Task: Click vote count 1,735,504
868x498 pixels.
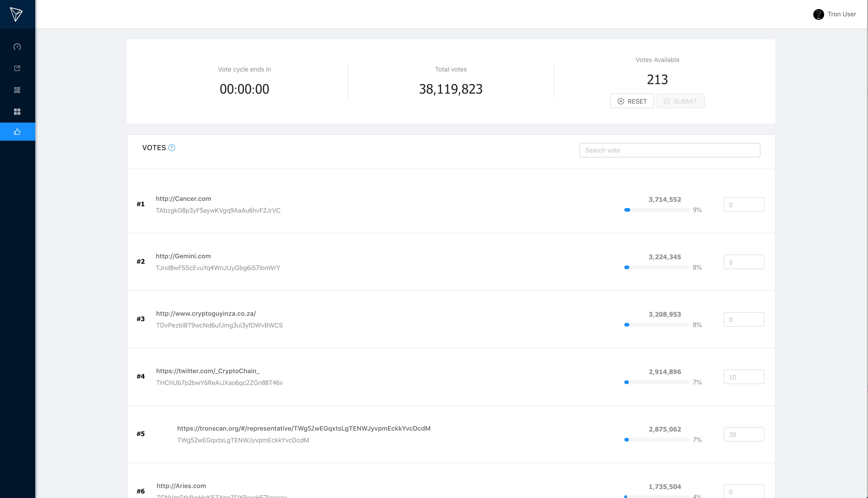Action: click(x=665, y=487)
